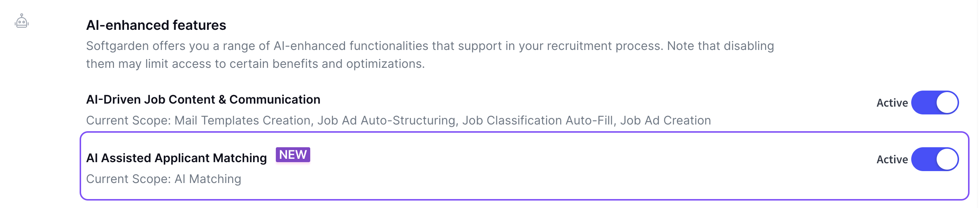The height and width of the screenshot is (208, 980).
Task: Click the recruitment process sentence in description
Action: [375, 46]
